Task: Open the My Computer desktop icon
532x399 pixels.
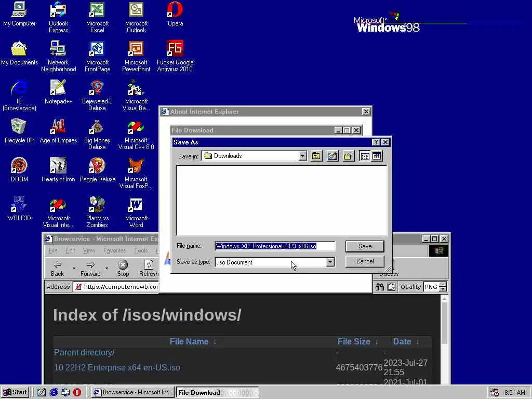Action: click(19, 14)
